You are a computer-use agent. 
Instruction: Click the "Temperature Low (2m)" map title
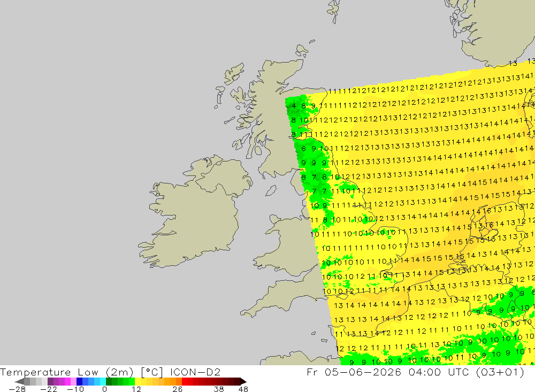(x=66, y=372)
